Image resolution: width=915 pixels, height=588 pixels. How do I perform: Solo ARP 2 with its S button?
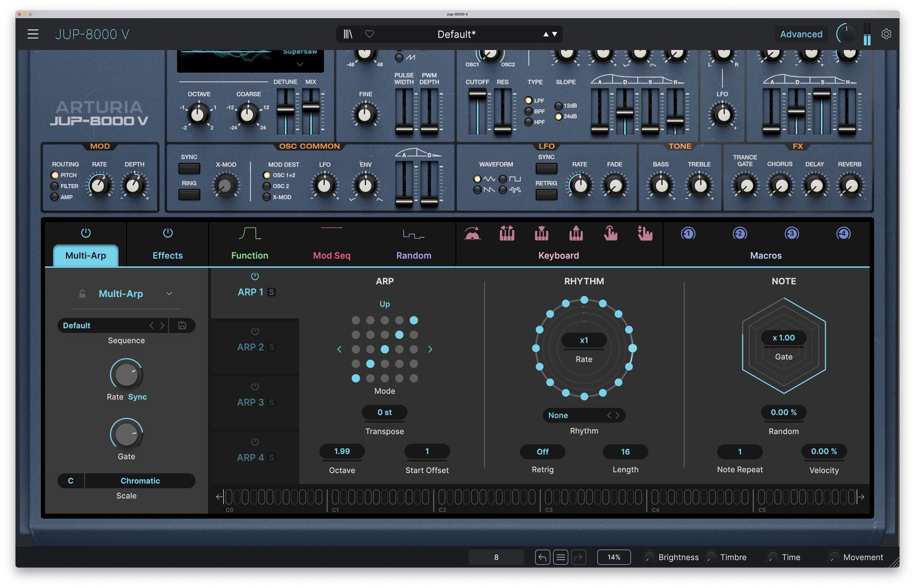[x=272, y=347]
